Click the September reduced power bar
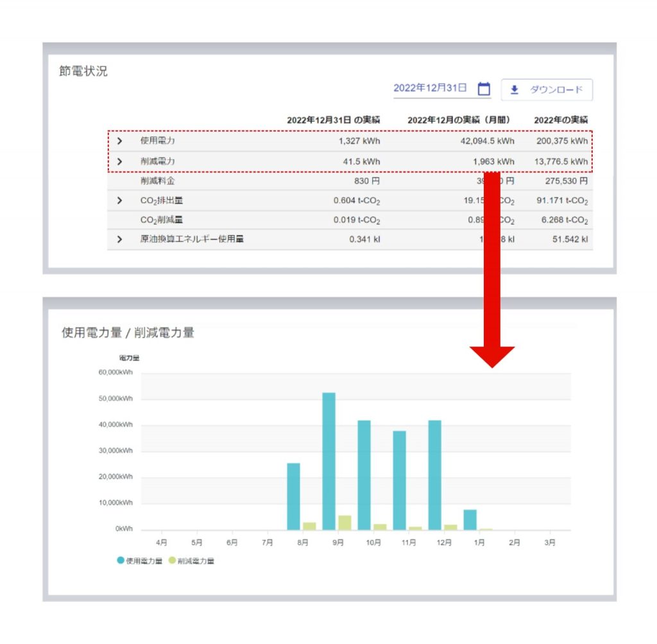The height and width of the screenshot is (644, 657). click(345, 523)
